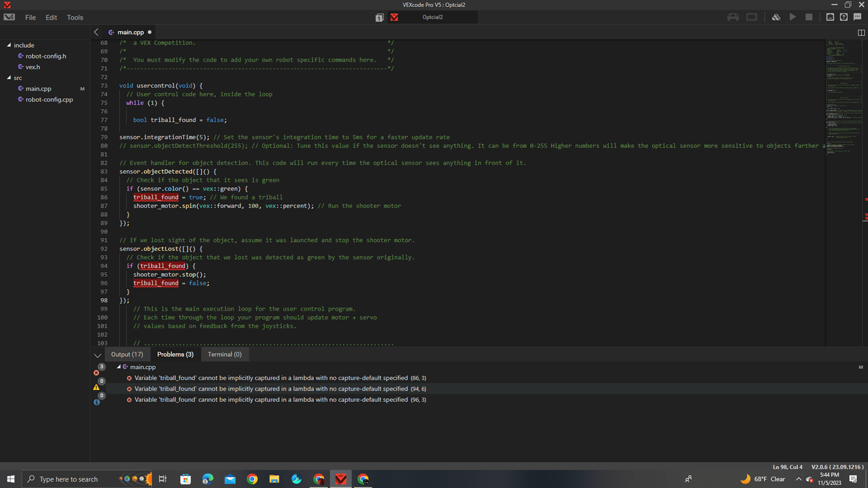Toggle the warnings filter indicator
This screenshot has width=868, height=488.
96,387
